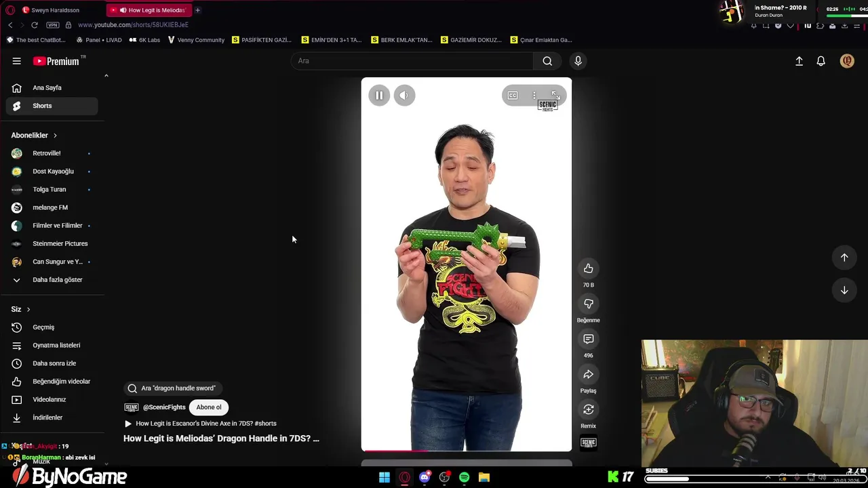Image resolution: width=868 pixels, height=488 pixels.
Task: Open the Dost Kayaoğlu channel
Action: pyautogui.click(x=52, y=171)
